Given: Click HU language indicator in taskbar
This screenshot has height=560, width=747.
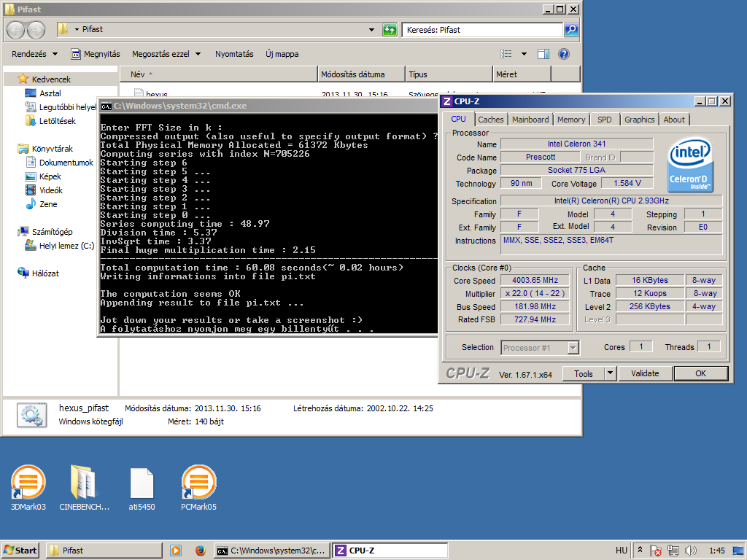Looking at the screenshot, I should (x=622, y=551).
